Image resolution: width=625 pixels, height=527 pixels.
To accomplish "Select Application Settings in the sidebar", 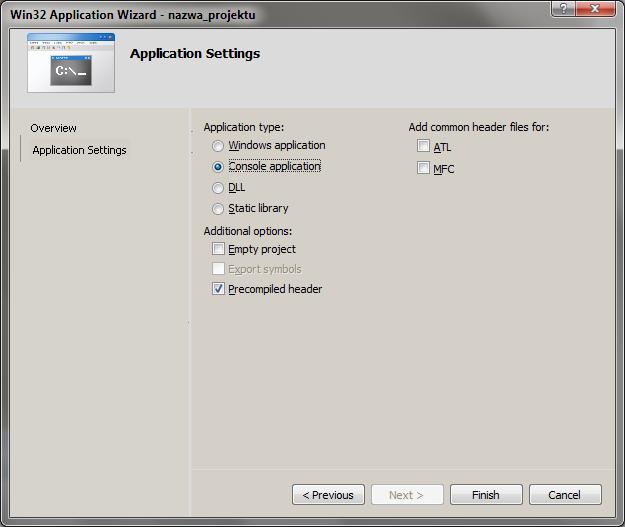I will pos(79,150).
